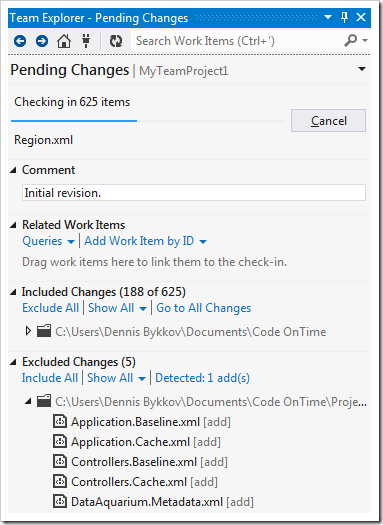Click the folder icon in Excluded Changes
The image size is (383, 525).
44,401
